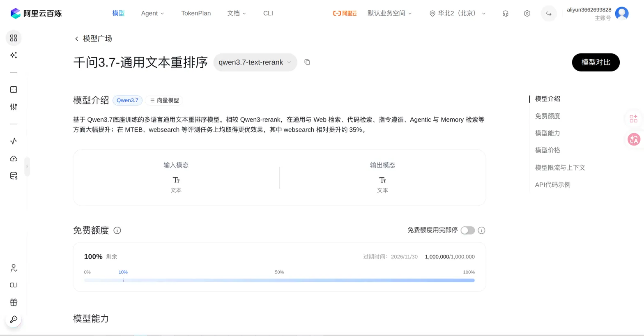Expand the Agent dropdown menu
Screen dimensions: 644x336
[152, 14]
